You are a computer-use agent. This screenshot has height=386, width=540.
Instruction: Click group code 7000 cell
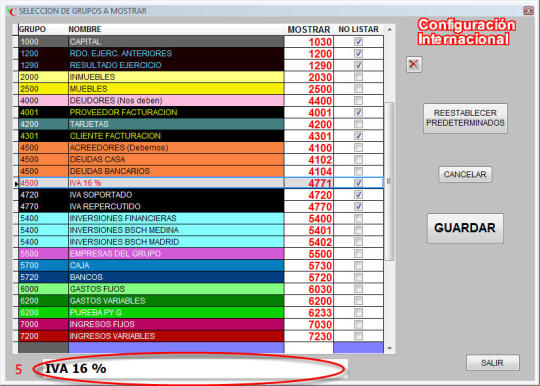click(43, 324)
